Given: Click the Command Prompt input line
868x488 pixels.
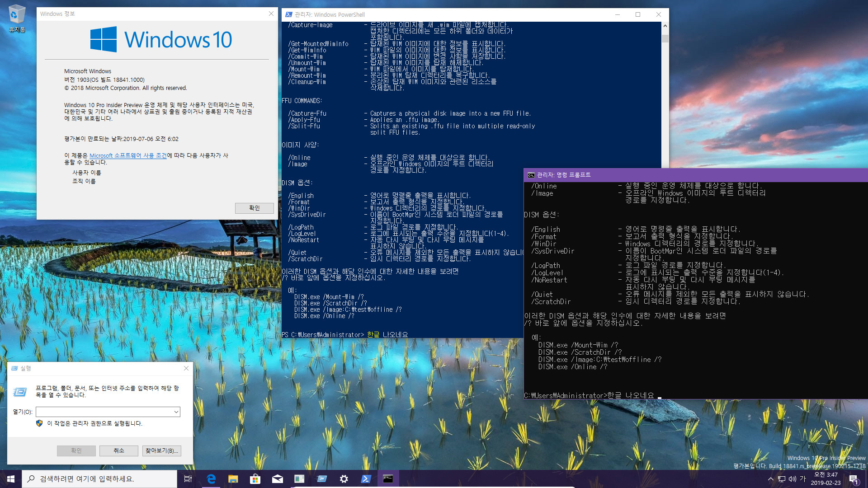Looking at the screenshot, I should (x=592, y=395).
